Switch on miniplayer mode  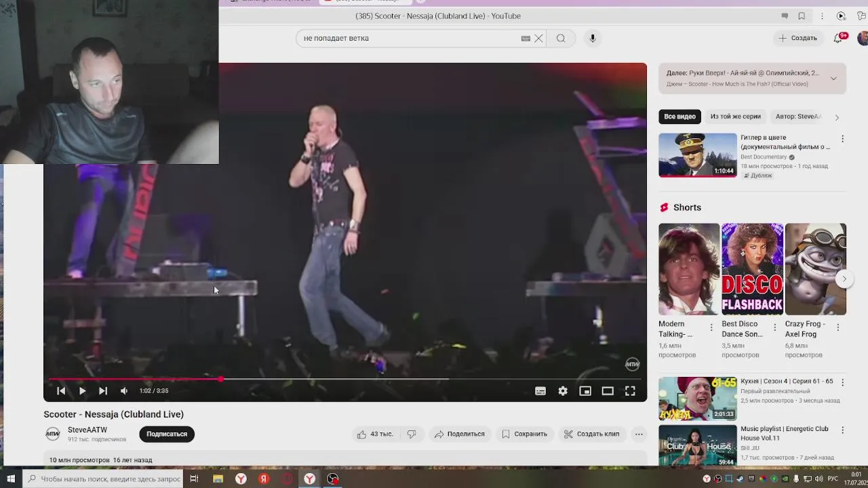(x=585, y=391)
